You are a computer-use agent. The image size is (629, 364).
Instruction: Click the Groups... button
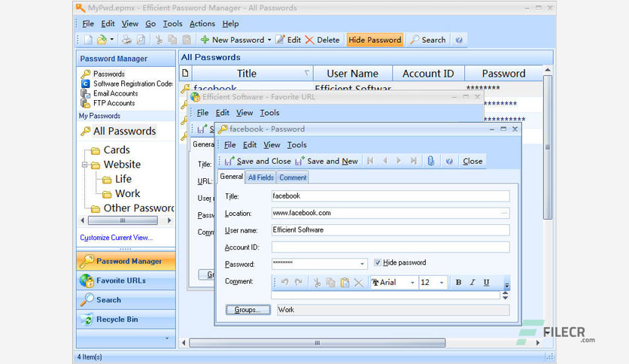pyautogui.click(x=248, y=310)
